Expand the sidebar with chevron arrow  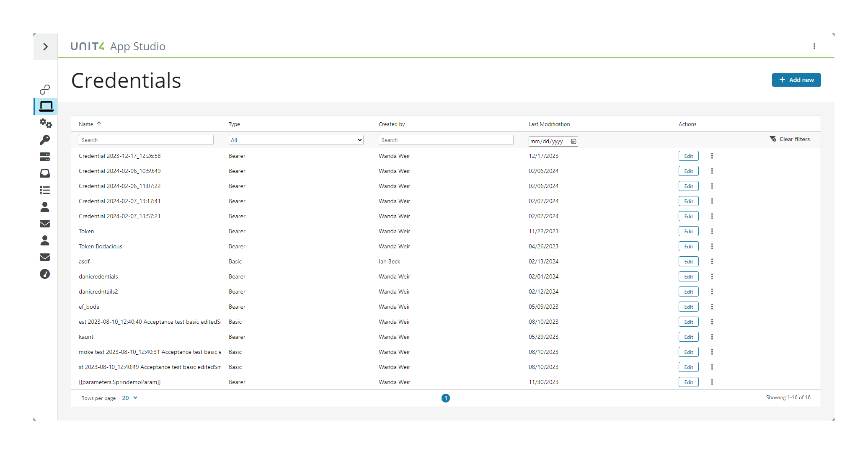(45, 47)
